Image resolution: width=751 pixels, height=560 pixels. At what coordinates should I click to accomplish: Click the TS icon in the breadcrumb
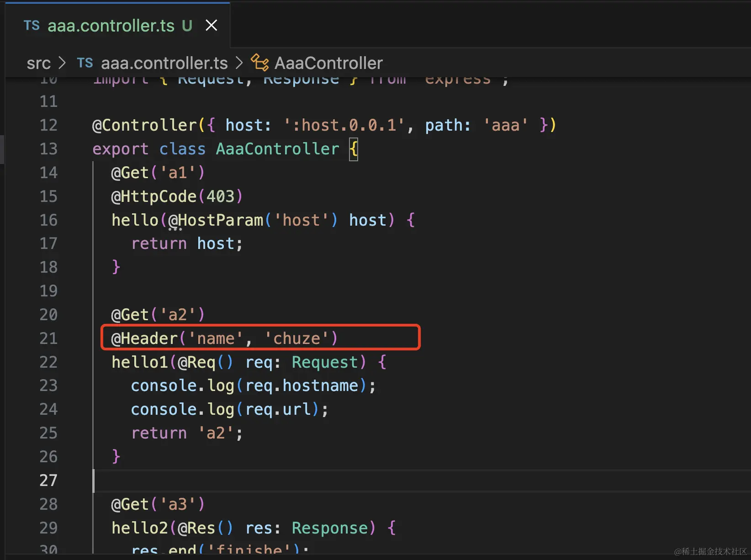tap(85, 63)
